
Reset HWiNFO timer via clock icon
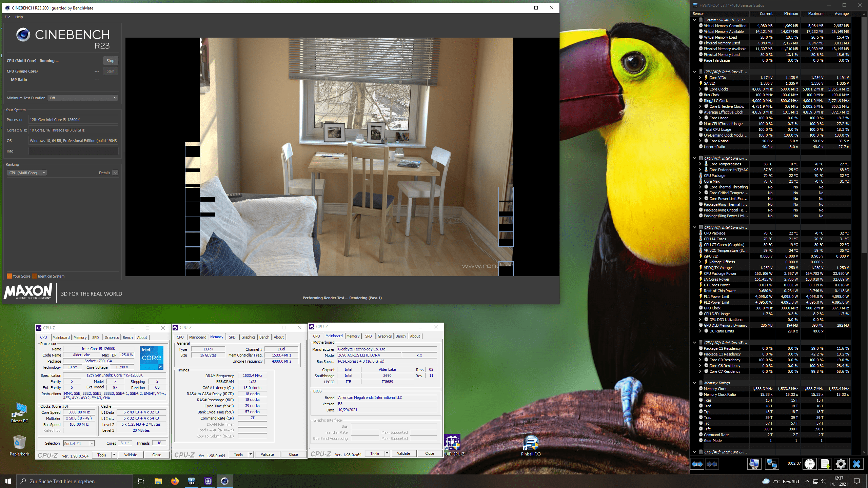point(810,464)
